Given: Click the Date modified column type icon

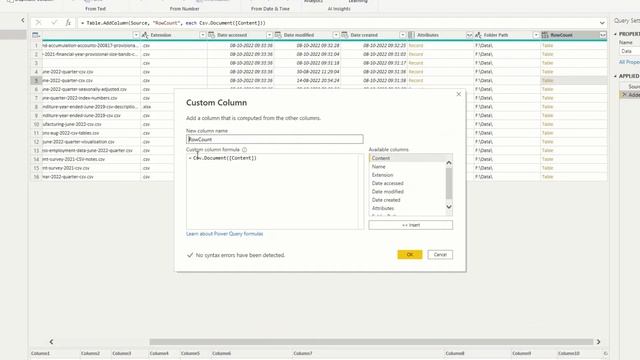Looking at the screenshot, I should (x=278, y=35).
